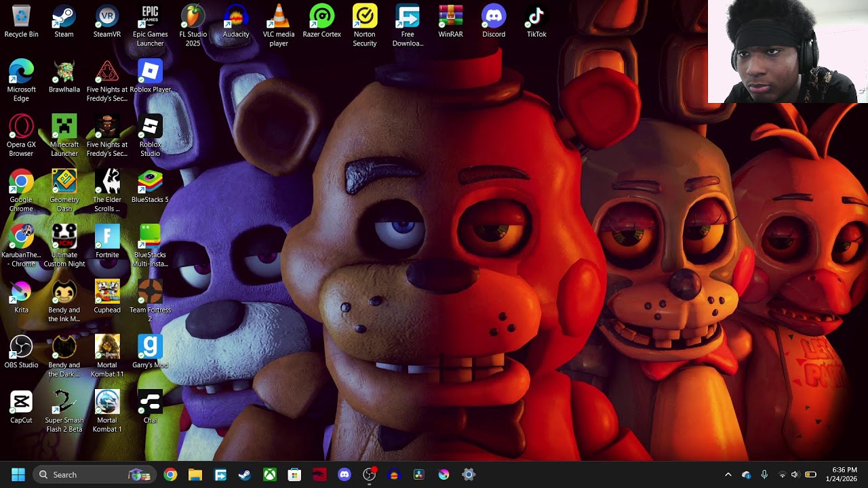
Task: Launch the Razer Cortex shortcut
Action: [x=321, y=22]
